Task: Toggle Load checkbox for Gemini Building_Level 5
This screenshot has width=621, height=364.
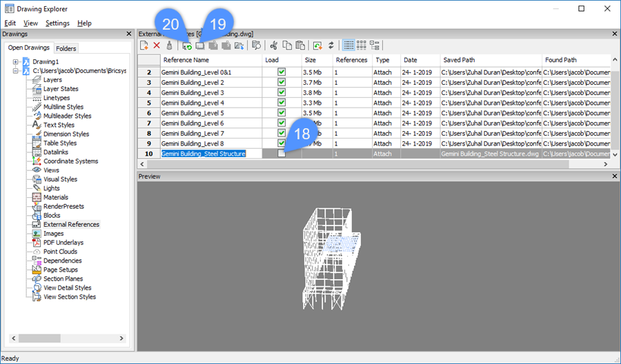Action: 282,113
